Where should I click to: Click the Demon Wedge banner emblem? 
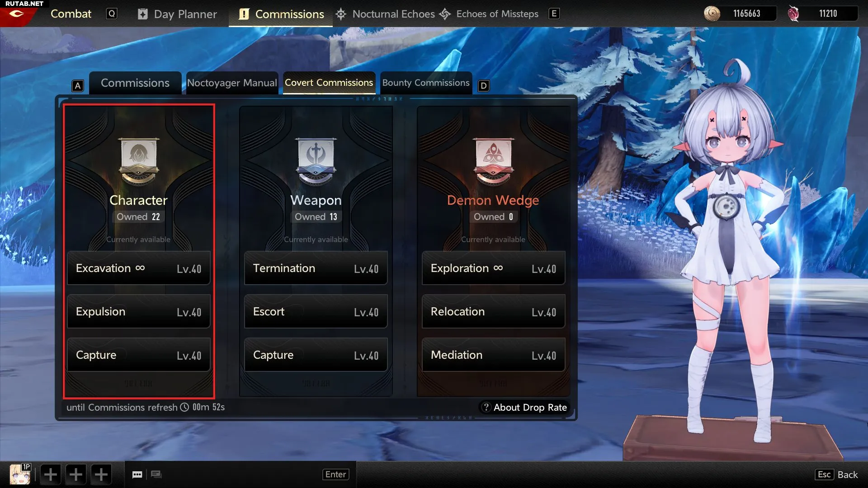click(x=493, y=161)
